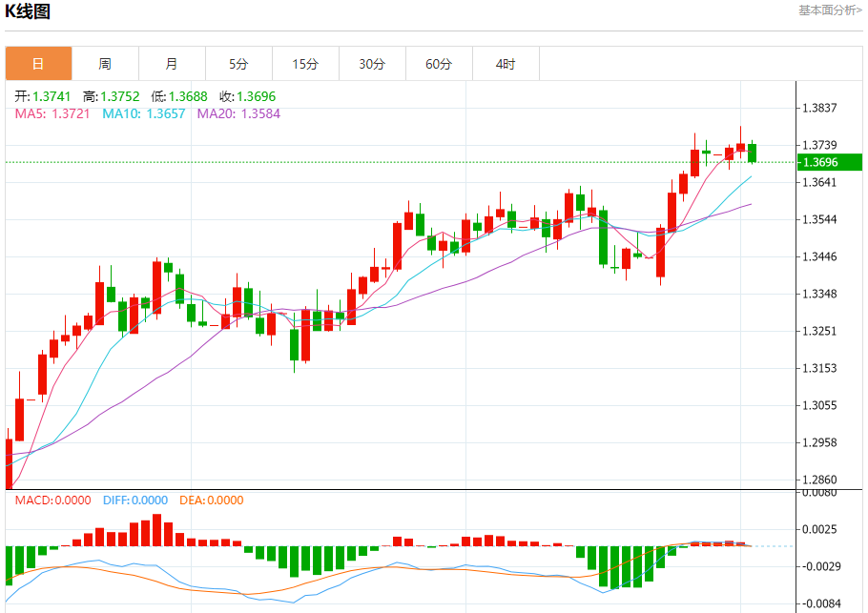Click the -0.0029 MACD axis label
Image resolution: width=868 pixels, height=613 pixels.
coord(821,566)
